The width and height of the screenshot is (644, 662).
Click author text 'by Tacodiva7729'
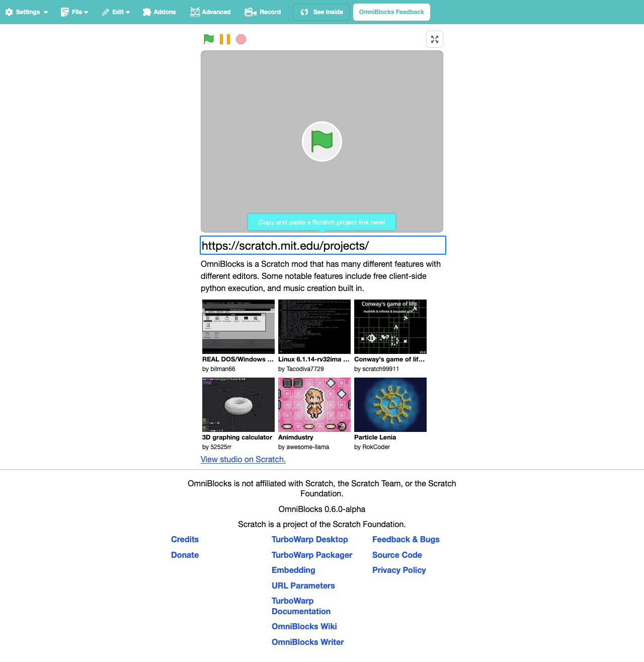pyautogui.click(x=301, y=369)
